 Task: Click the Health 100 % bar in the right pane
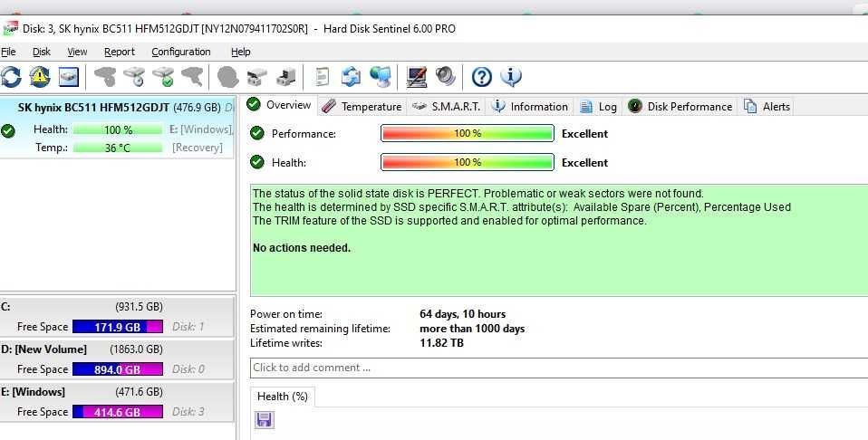(x=468, y=162)
